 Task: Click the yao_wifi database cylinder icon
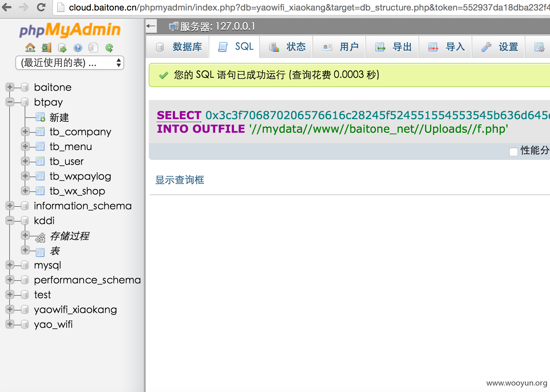click(25, 324)
